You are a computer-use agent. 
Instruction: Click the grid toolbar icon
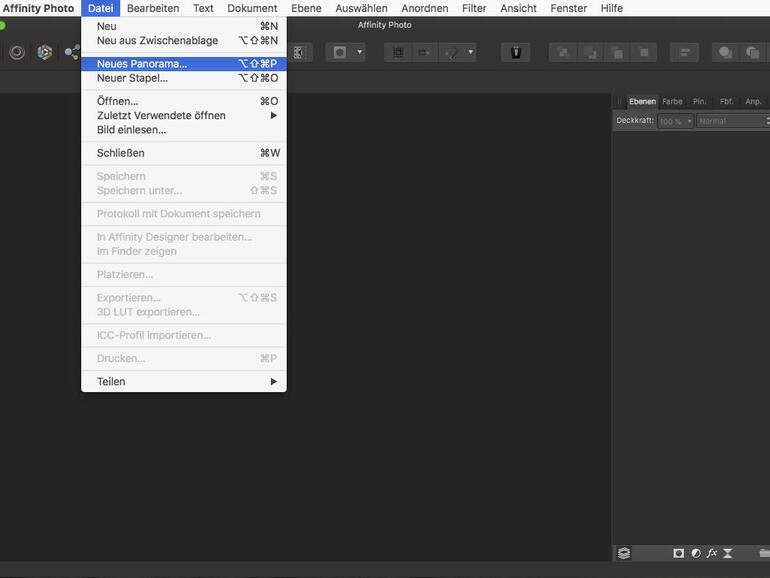coord(398,52)
